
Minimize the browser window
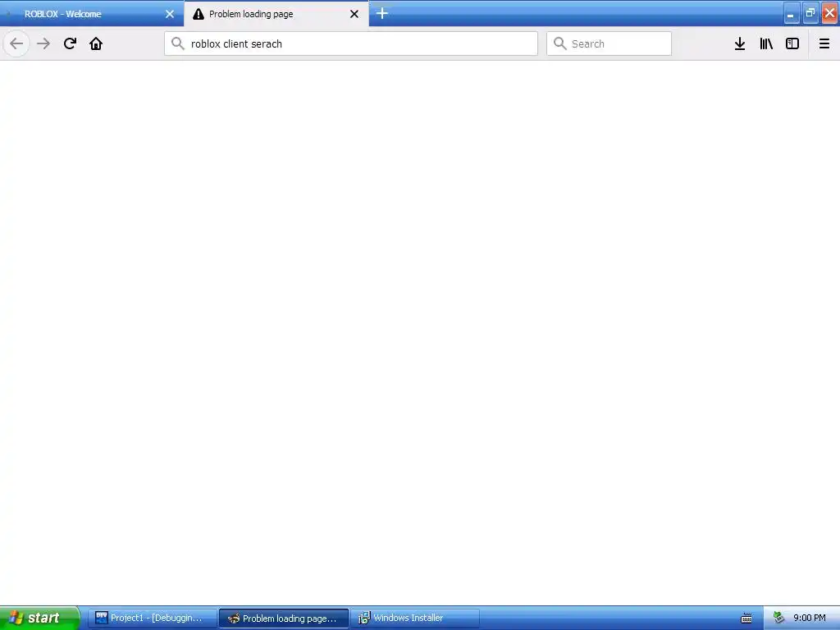[x=792, y=13]
